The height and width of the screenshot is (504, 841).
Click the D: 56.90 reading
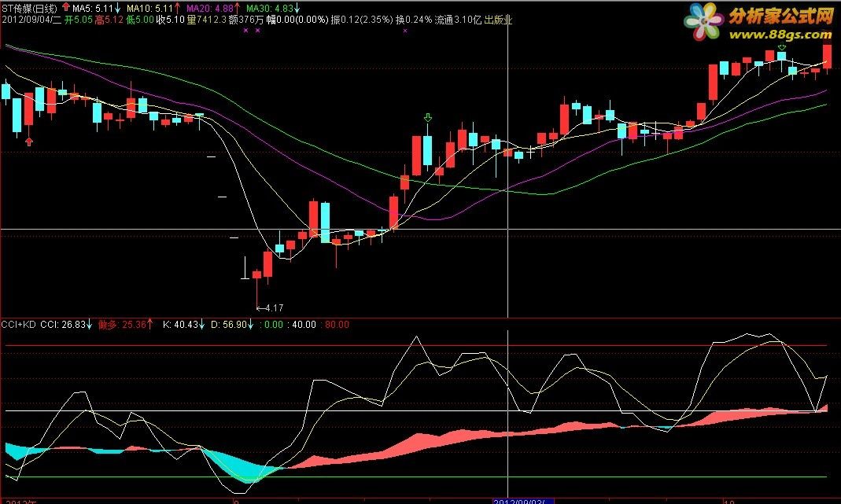228,325
